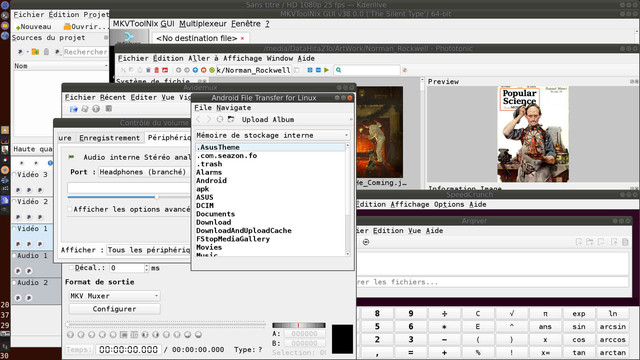The height and width of the screenshot is (360, 640).
Task: Click the Décal. spinner arrows
Action: (x=147, y=268)
